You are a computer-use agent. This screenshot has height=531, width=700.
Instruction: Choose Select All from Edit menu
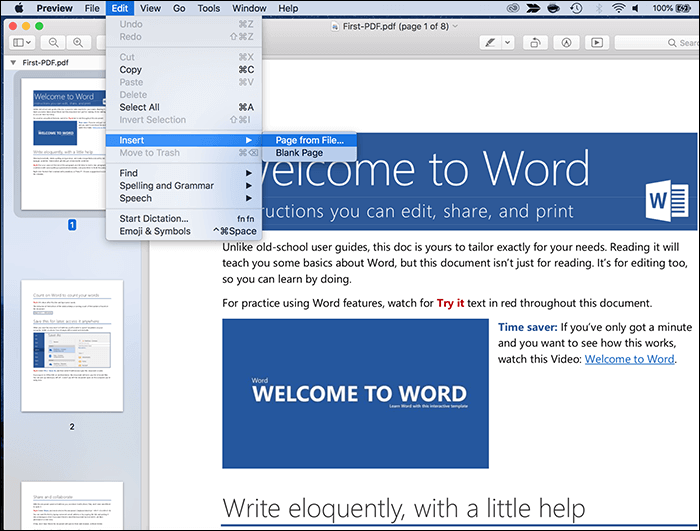click(x=140, y=107)
